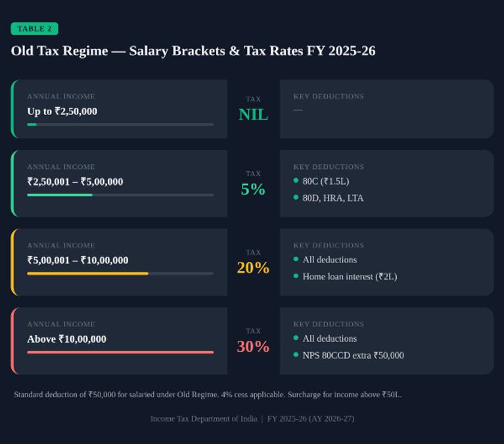
Task: Select the ₹5,00,001 – ₹10,00,000 income bracket
Action: pos(119,262)
